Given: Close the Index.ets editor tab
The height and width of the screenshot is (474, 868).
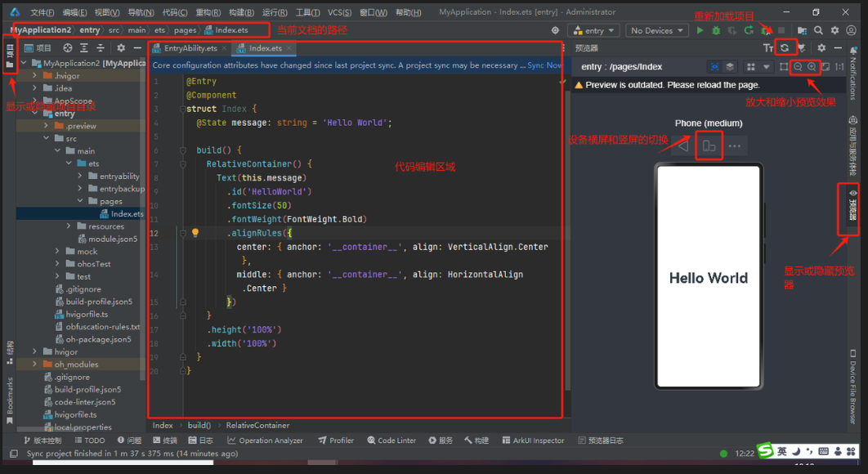Looking at the screenshot, I should [x=289, y=48].
